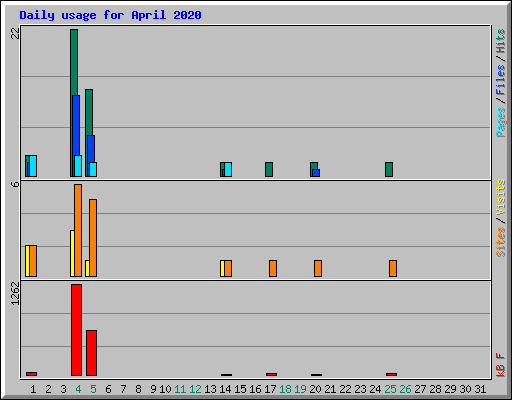The width and height of the screenshot is (512, 400).
Task: Click the 'KB F' legend label
Action: point(500,365)
